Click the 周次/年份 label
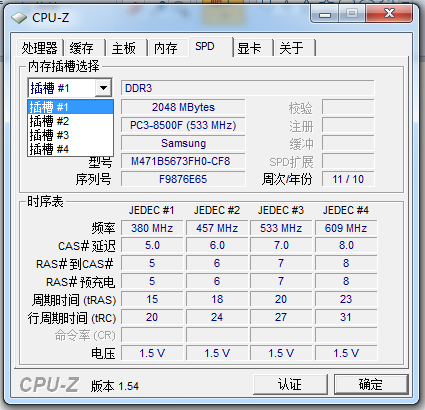The width and height of the screenshot is (425, 410). click(x=287, y=179)
